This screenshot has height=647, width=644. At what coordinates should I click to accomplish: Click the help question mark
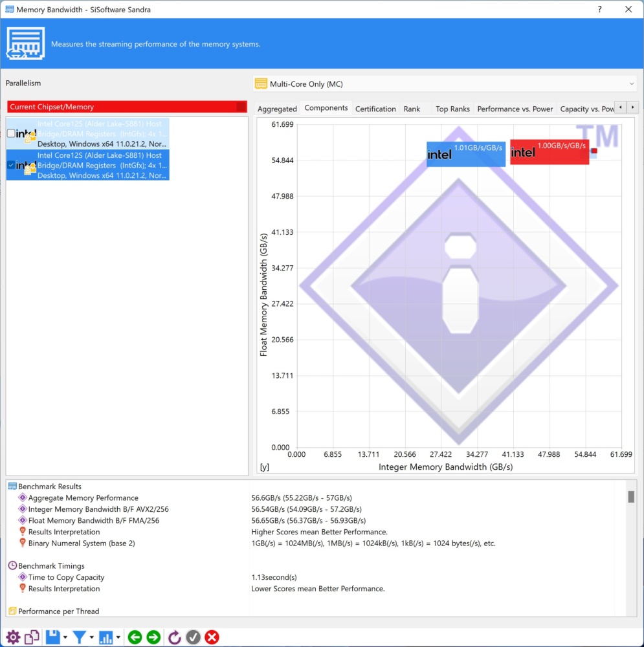[x=600, y=9]
